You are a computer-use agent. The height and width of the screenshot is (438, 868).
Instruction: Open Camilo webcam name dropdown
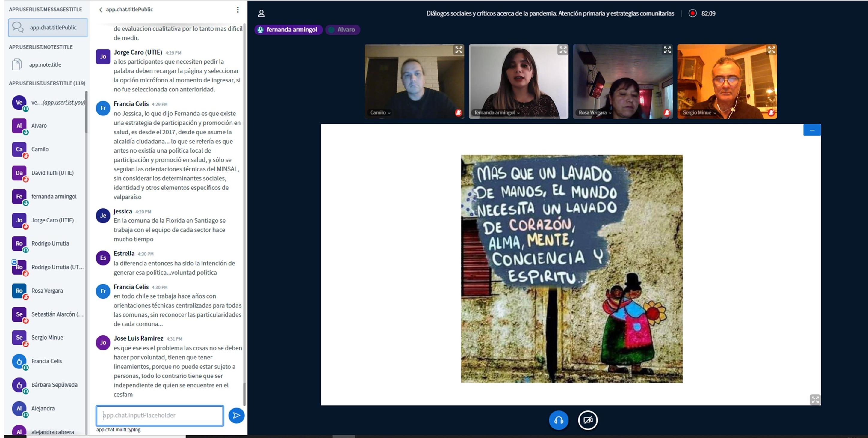[380, 113]
